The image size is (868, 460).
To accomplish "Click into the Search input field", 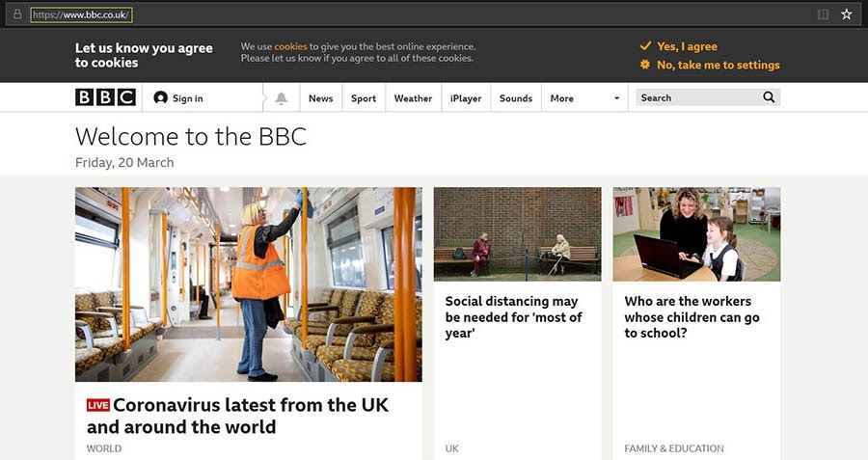I will pyautogui.click(x=699, y=97).
